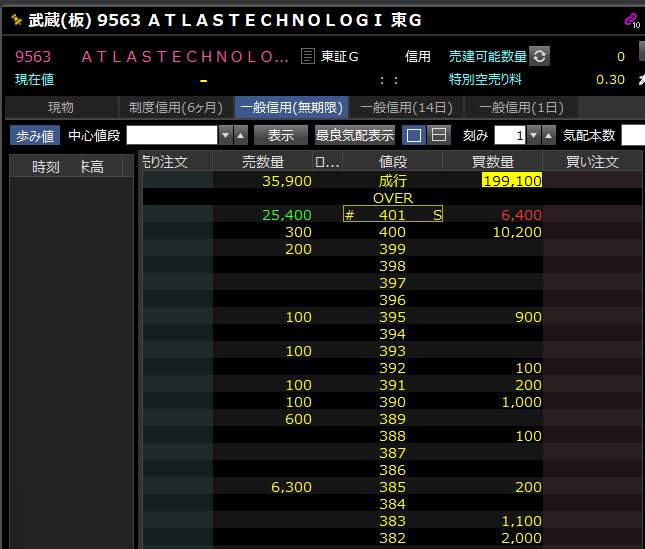The image size is (645, 549).
Task: Switch to 一般信用(1日) tab
Action: (521, 107)
